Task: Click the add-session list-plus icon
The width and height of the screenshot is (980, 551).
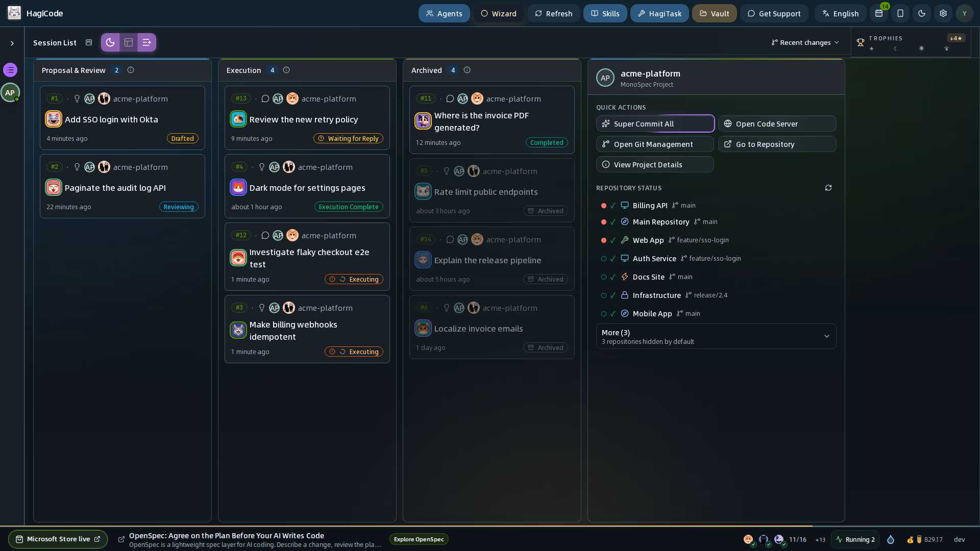Action: click(146, 42)
